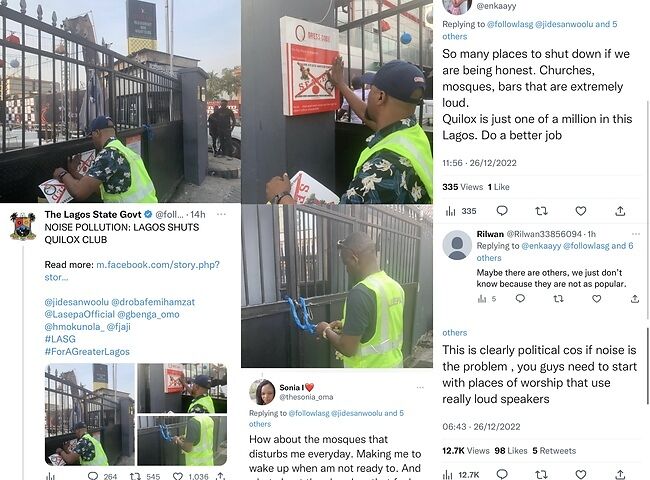Like Rilwan's reply with heart icon

pos(596,298)
